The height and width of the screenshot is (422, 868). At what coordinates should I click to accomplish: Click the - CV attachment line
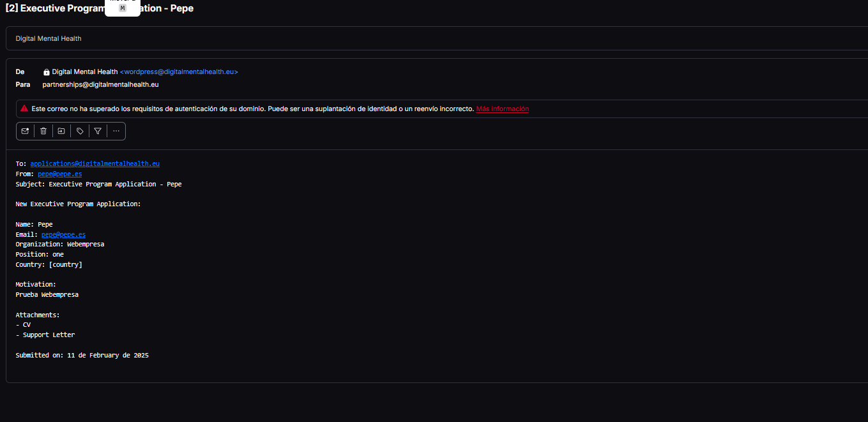pyautogui.click(x=23, y=325)
